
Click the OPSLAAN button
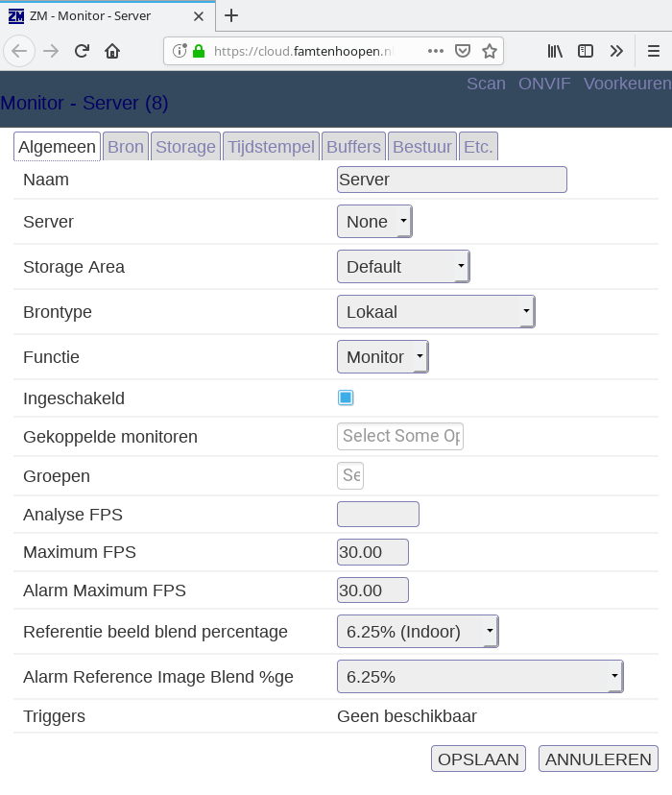tap(478, 759)
